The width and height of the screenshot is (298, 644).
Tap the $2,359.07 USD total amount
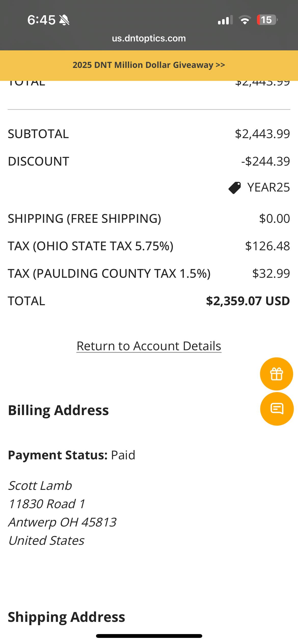(x=248, y=301)
